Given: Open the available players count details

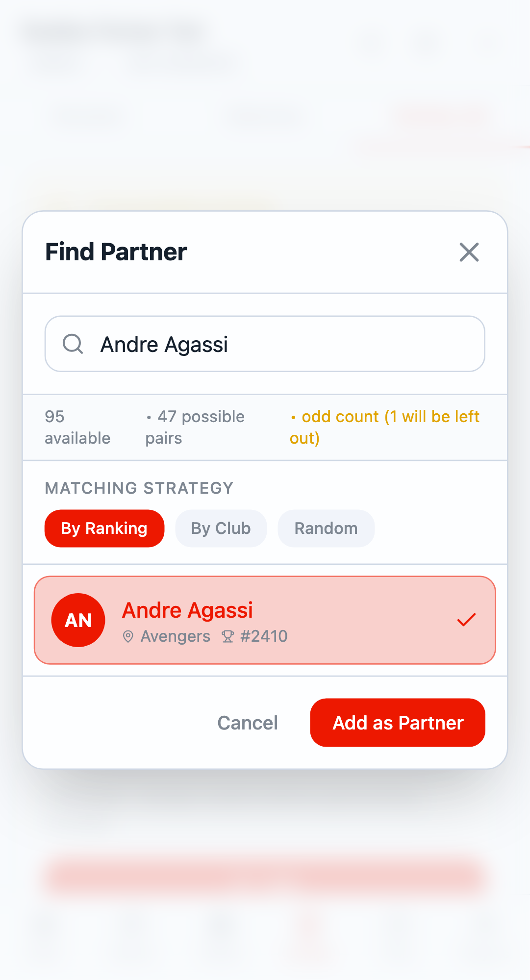Looking at the screenshot, I should 77,427.
